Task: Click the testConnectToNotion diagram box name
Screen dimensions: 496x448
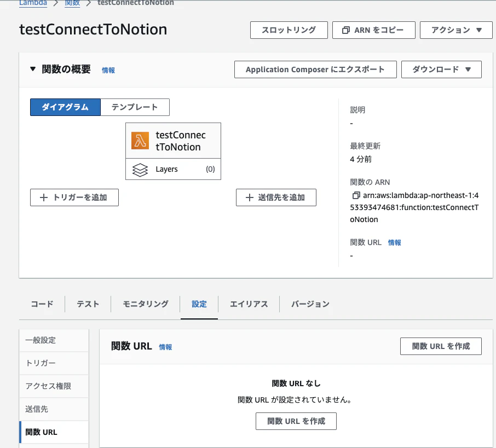Action: (181, 141)
